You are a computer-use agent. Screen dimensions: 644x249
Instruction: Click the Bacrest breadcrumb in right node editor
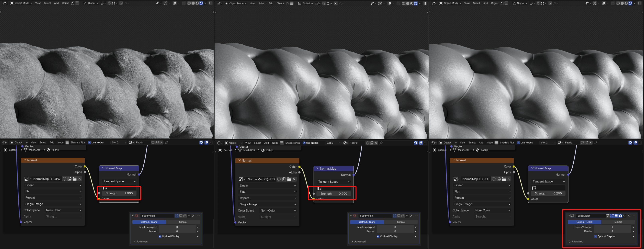point(442,150)
